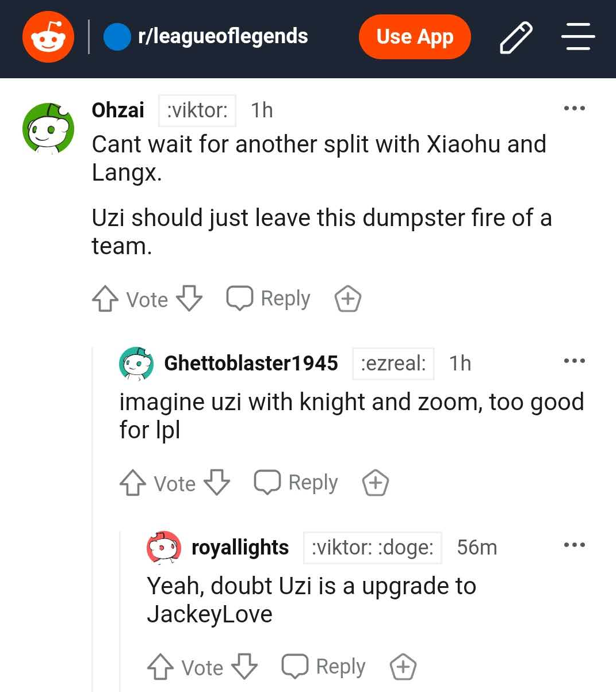This screenshot has height=692, width=616.
Task: Open more options for Ghettoblaster1945's comment
Action: tap(574, 361)
